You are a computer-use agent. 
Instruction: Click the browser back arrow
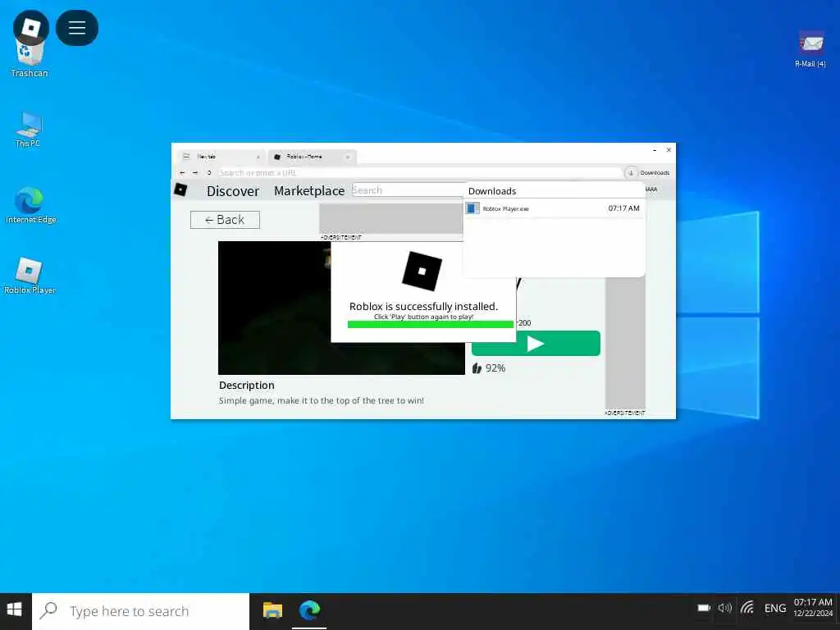coord(182,172)
